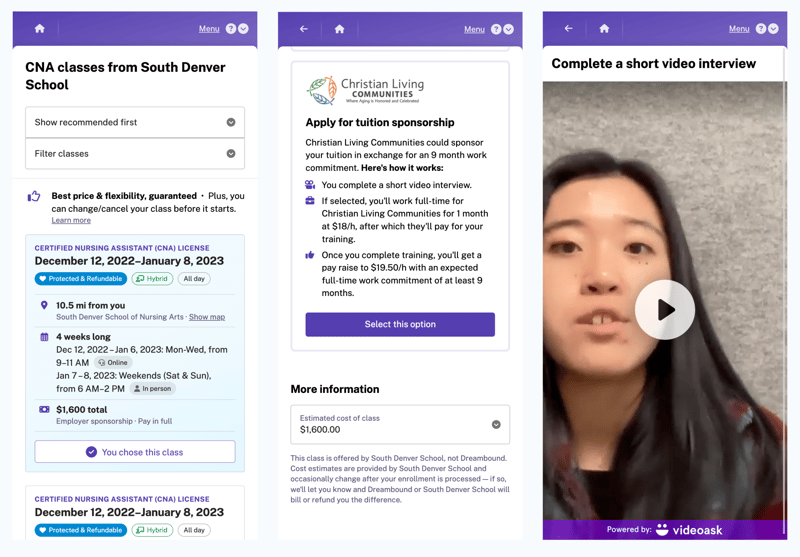This screenshot has height=557, width=800.
Task: Click briefcase icon beside 'If selected' bullet
Action: [310, 200]
